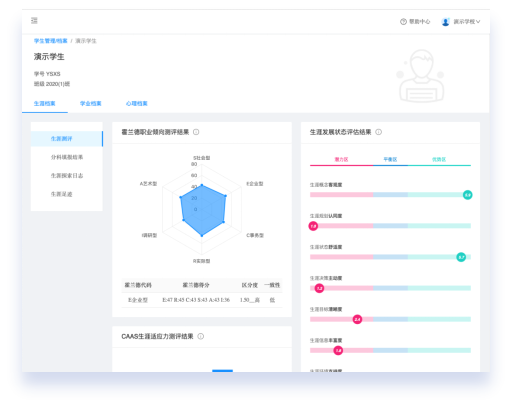Click the user avatar icon in header
The width and height of the screenshot is (514, 409).
445,22
